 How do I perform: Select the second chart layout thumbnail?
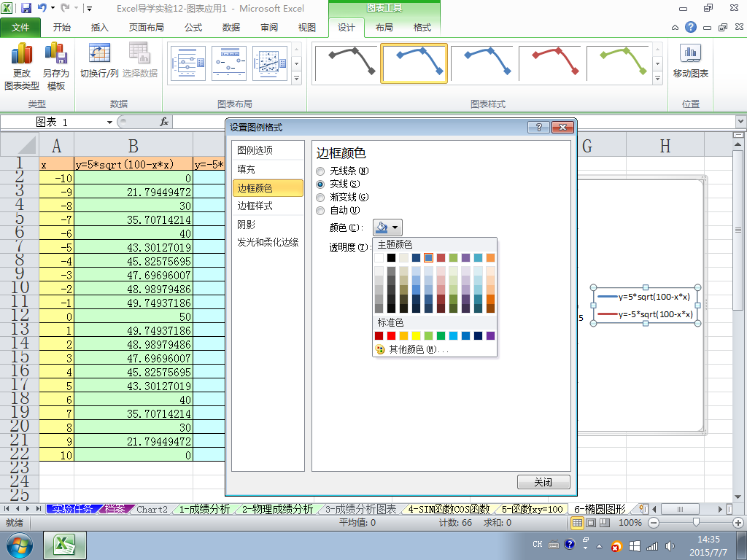[230, 63]
